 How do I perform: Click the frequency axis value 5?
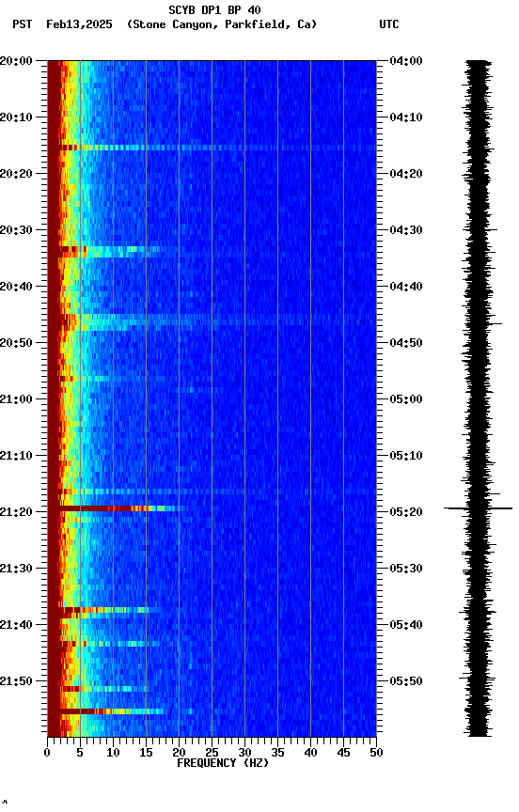(x=80, y=754)
